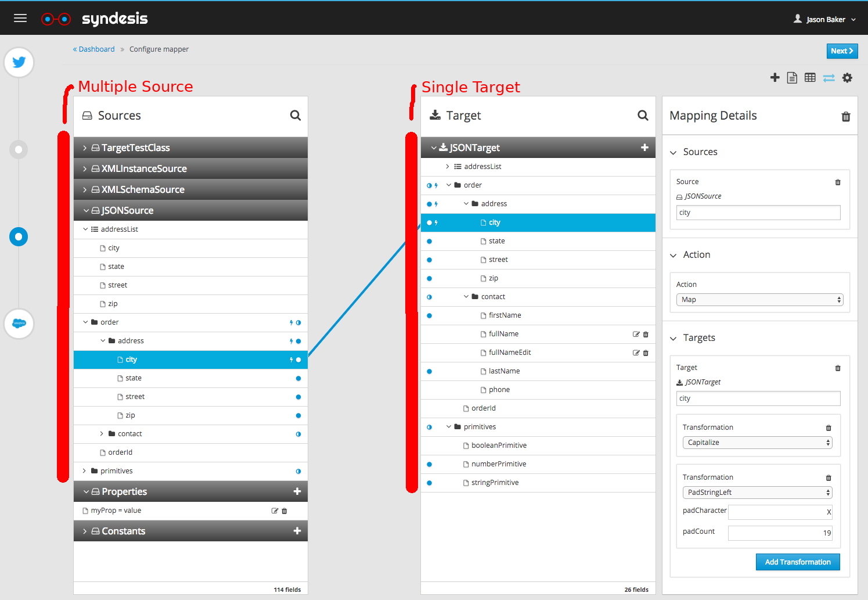The width and height of the screenshot is (868, 600).
Task: Add a new property with the Properties plus icon
Action: click(297, 491)
